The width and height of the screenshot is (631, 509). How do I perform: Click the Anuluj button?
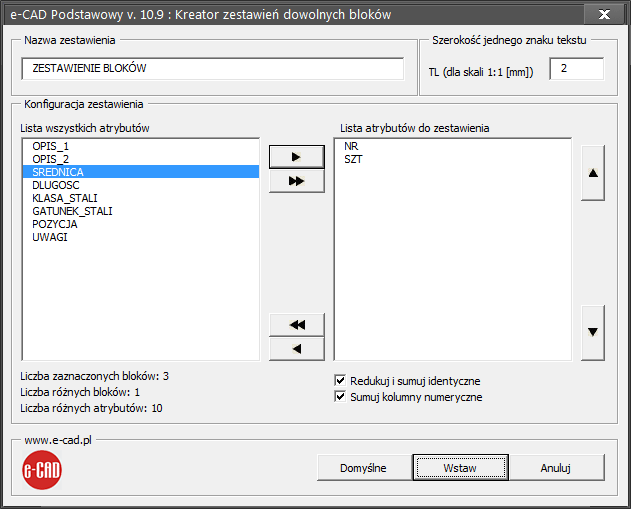point(556,468)
